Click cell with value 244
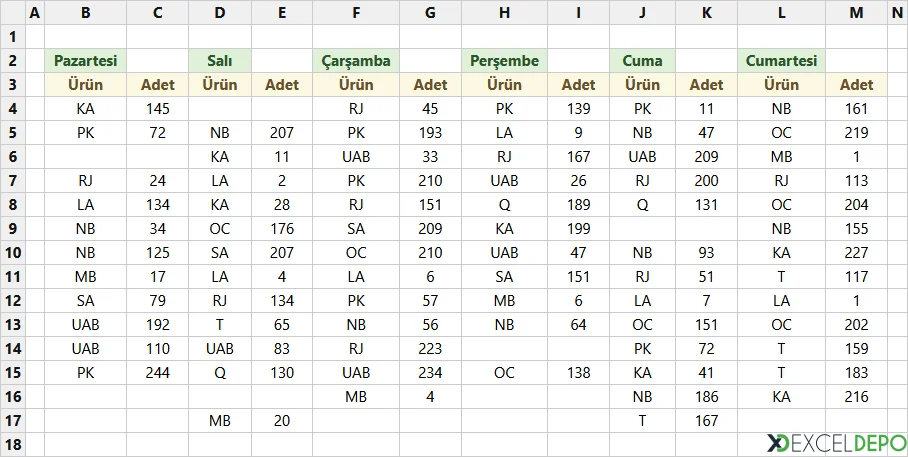Image resolution: width=908 pixels, height=457 pixels. 158,373
